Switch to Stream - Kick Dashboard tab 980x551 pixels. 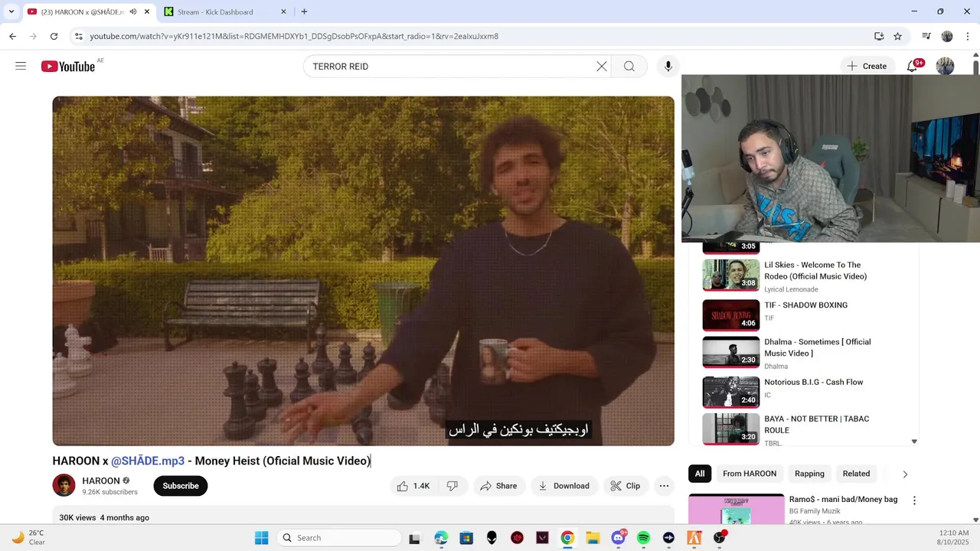[224, 12]
